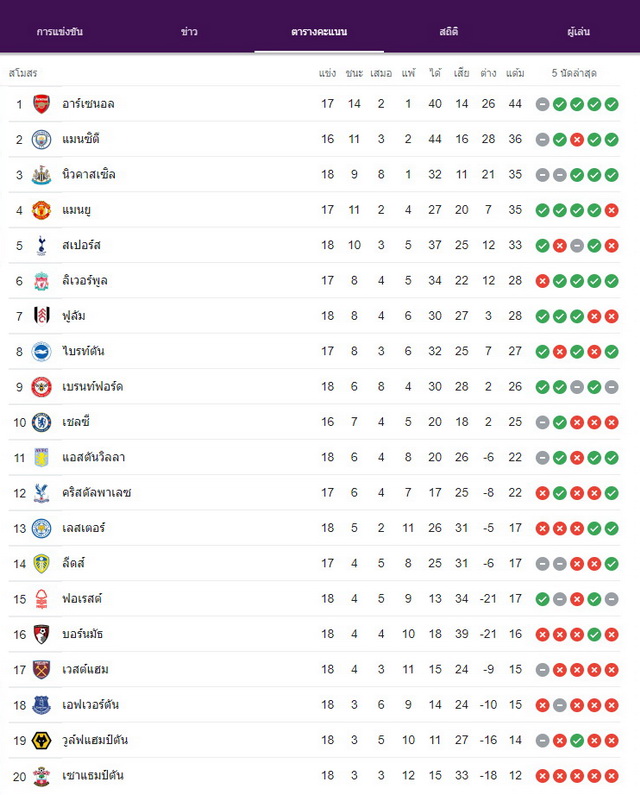Click the Manchester United club crest
The width and height of the screenshot is (640, 795).
(x=42, y=210)
